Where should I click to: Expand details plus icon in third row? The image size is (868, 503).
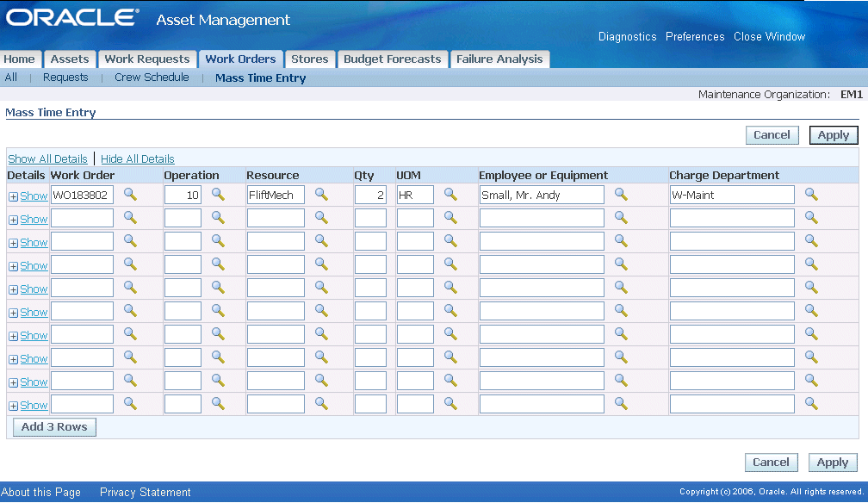pos(13,243)
